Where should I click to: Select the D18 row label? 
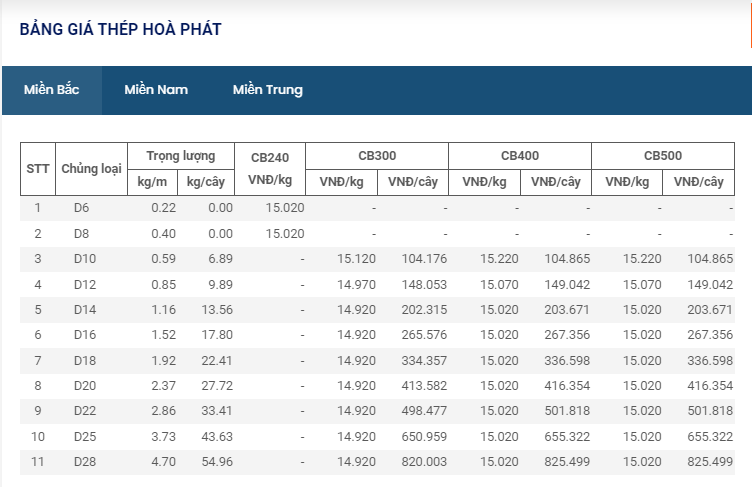click(x=85, y=360)
